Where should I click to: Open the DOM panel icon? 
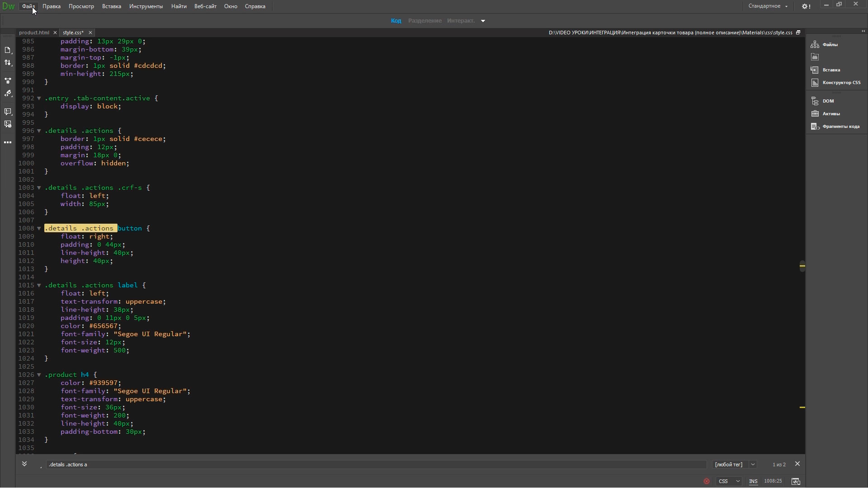pos(815,101)
